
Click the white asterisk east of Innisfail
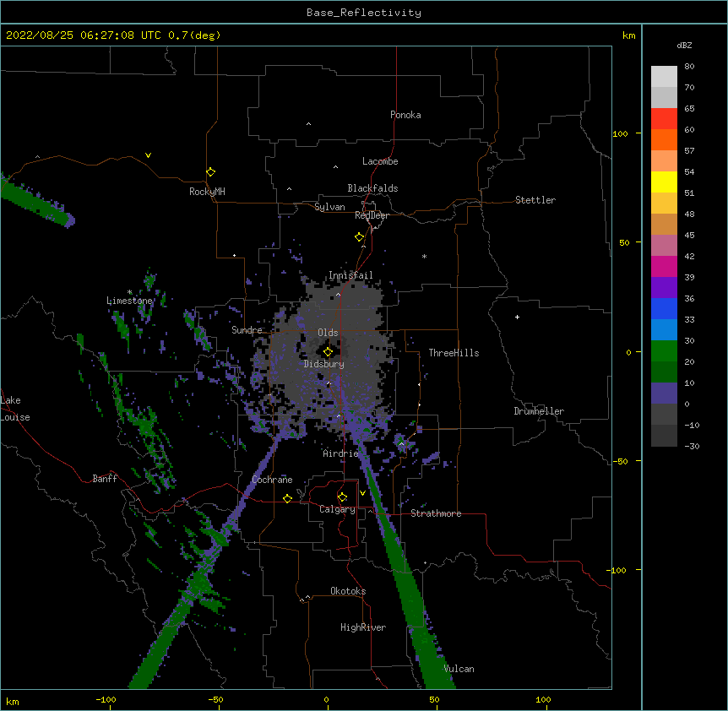pos(424,256)
